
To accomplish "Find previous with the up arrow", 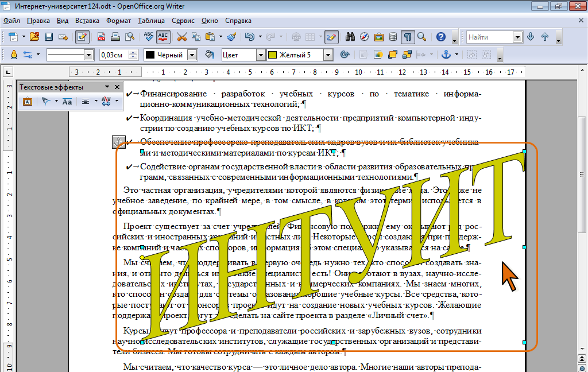I will point(545,37).
